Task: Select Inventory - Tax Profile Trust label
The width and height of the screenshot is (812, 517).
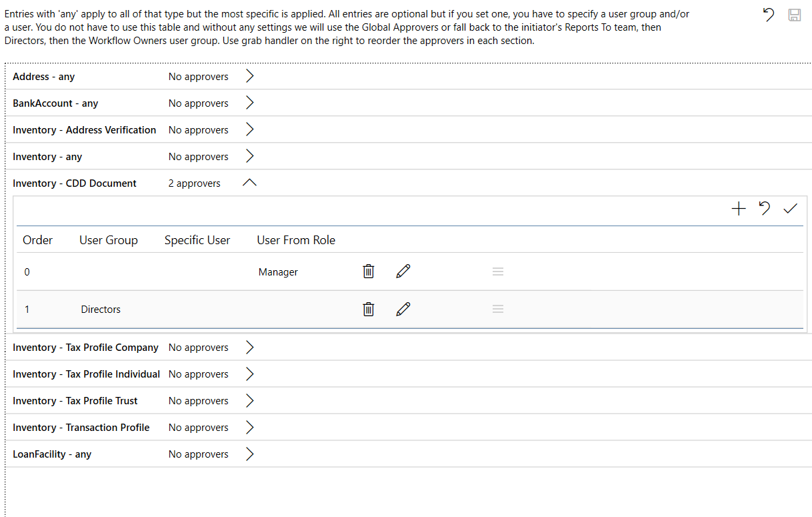Action: [75, 401]
